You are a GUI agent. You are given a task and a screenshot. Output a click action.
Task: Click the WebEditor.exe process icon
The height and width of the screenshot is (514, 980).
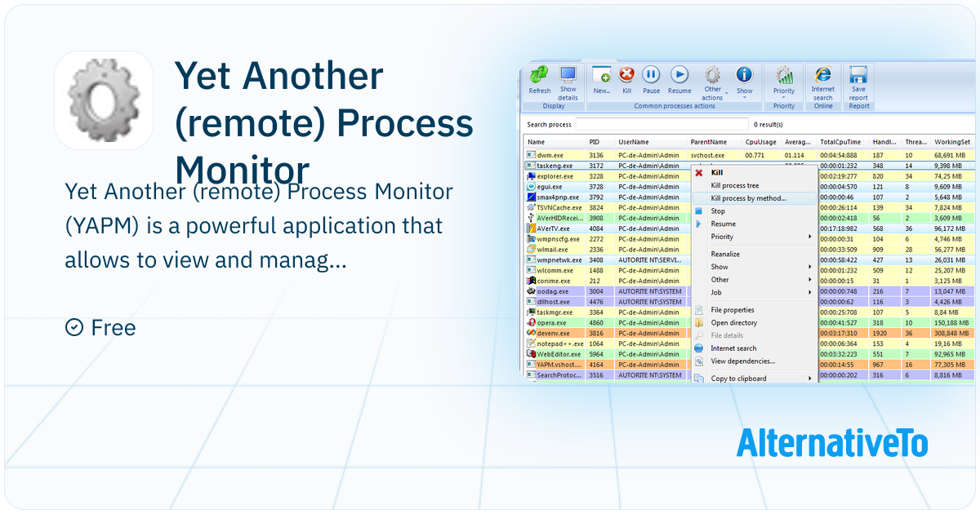[x=531, y=355]
